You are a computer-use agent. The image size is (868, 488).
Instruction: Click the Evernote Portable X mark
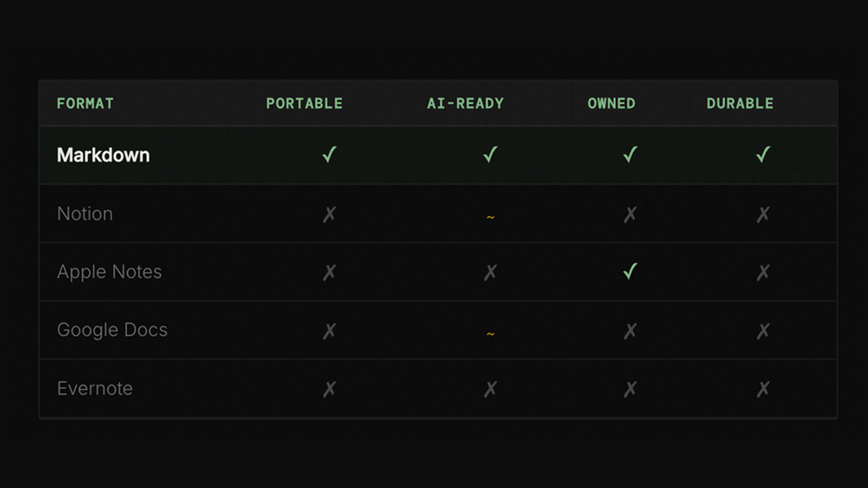329,390
